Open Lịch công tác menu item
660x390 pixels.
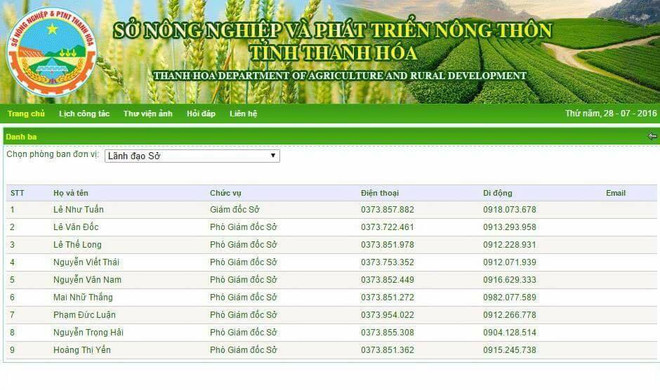pos(84,114)
